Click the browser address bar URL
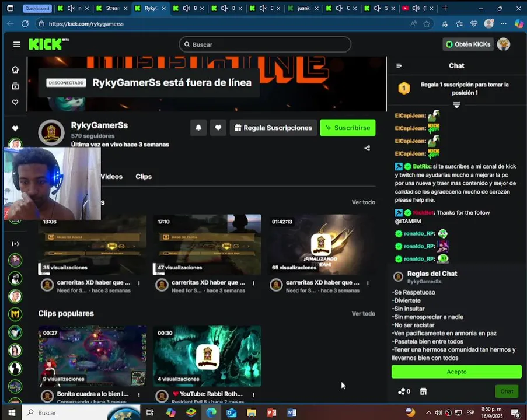 pos(86,24)
